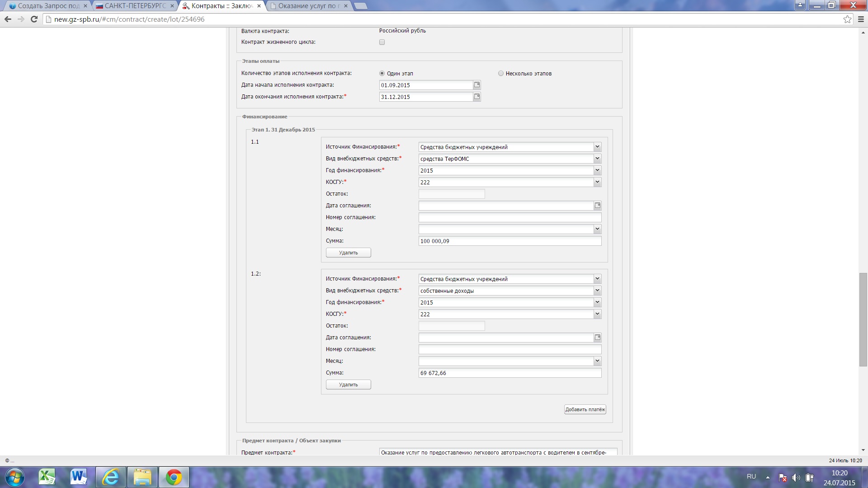The image size is (868, 488).
Task: Click Сумма field containing 69 672,66
Action: [x=509, y=373]
